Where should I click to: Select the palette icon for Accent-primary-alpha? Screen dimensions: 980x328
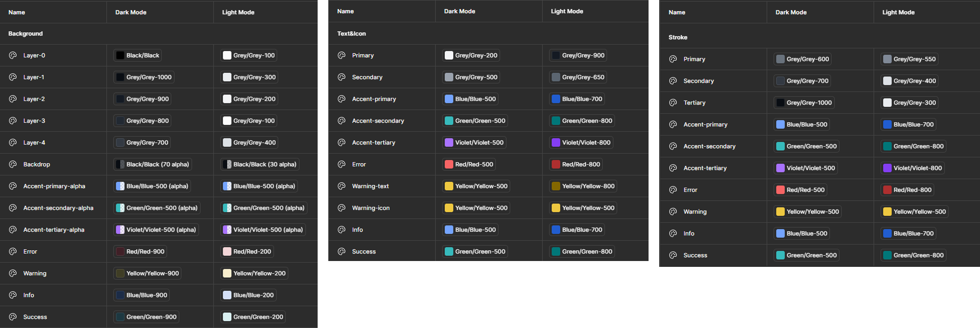click(x=13, y=186)
